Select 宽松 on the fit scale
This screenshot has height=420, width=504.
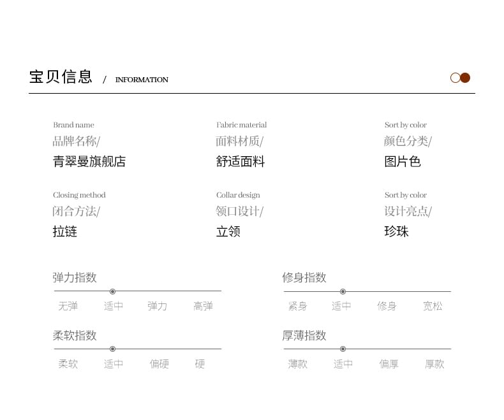click(x=433, y=306)
